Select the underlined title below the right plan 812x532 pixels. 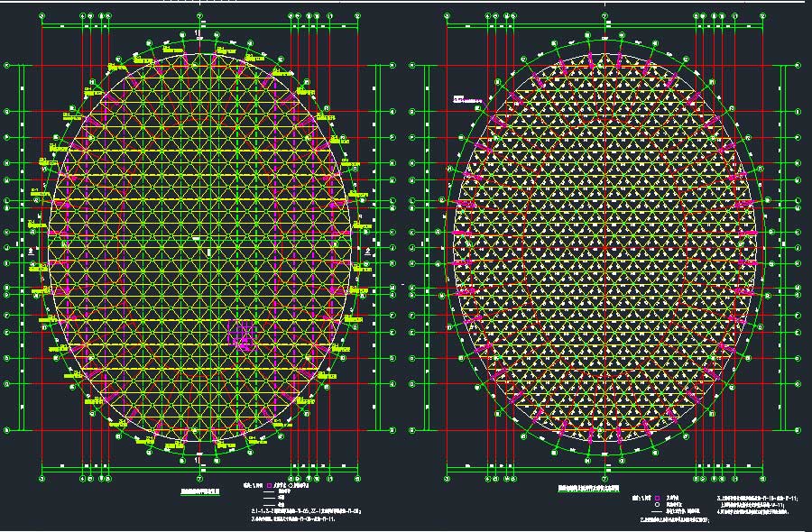[588, 488]
